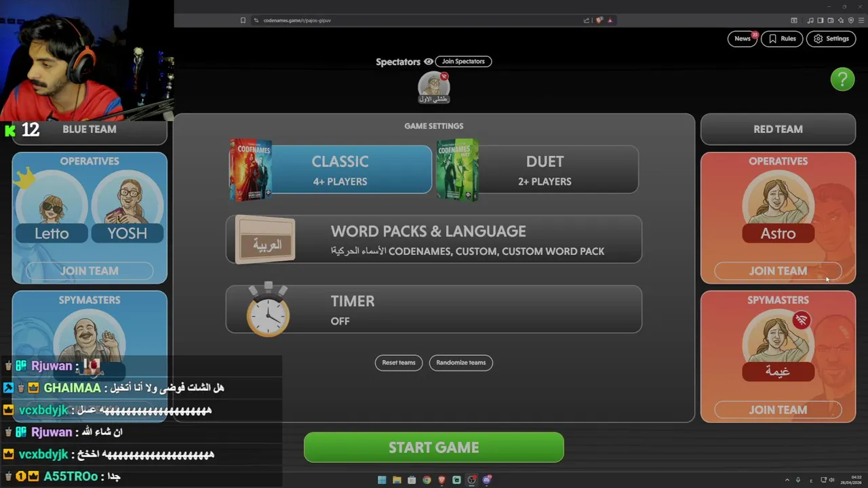Select the spectator avatar below Spectators
Image resolution: width=868 pixels, height=488 pixels.
pos(433,87)
